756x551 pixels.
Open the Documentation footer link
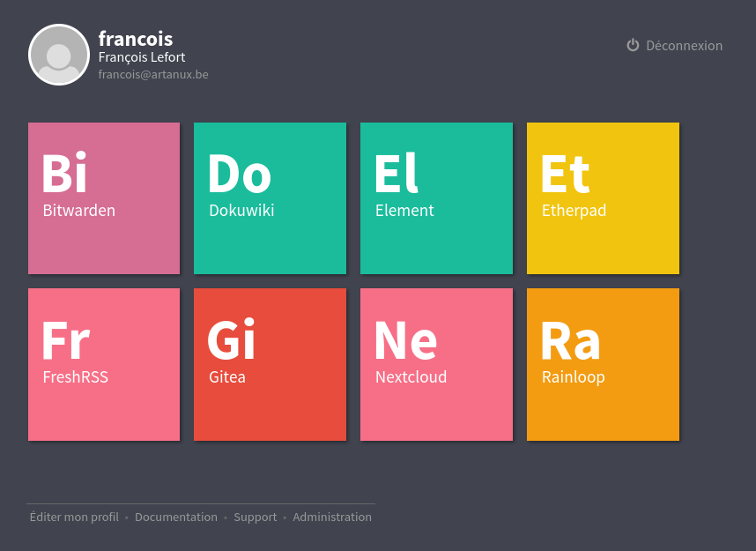(x=176, y=517)
